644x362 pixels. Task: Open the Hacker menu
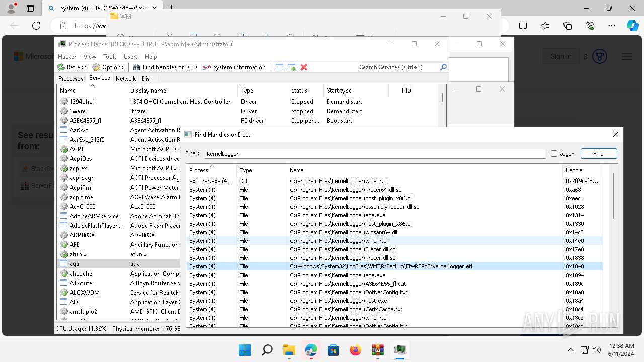coord(67,57)
